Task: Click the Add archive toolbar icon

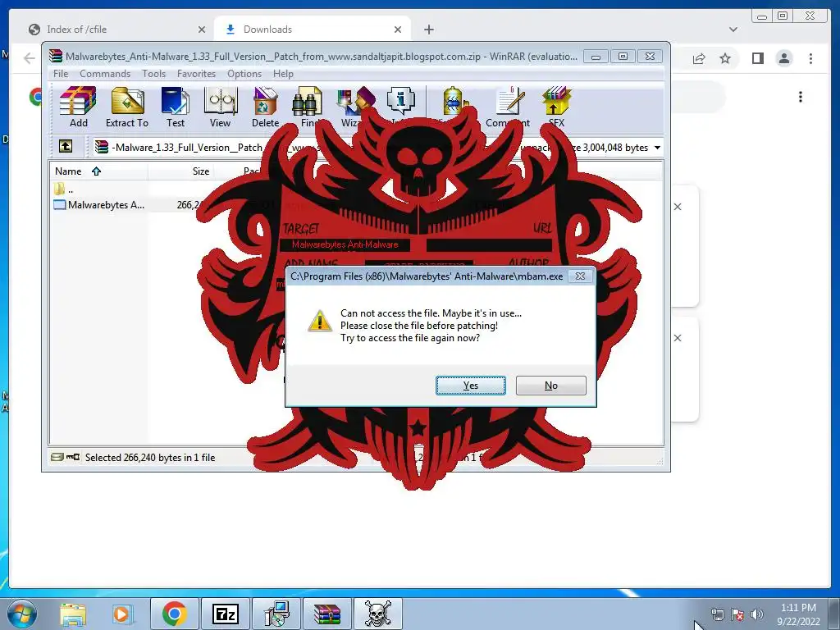Action: [x=78, y=107]
